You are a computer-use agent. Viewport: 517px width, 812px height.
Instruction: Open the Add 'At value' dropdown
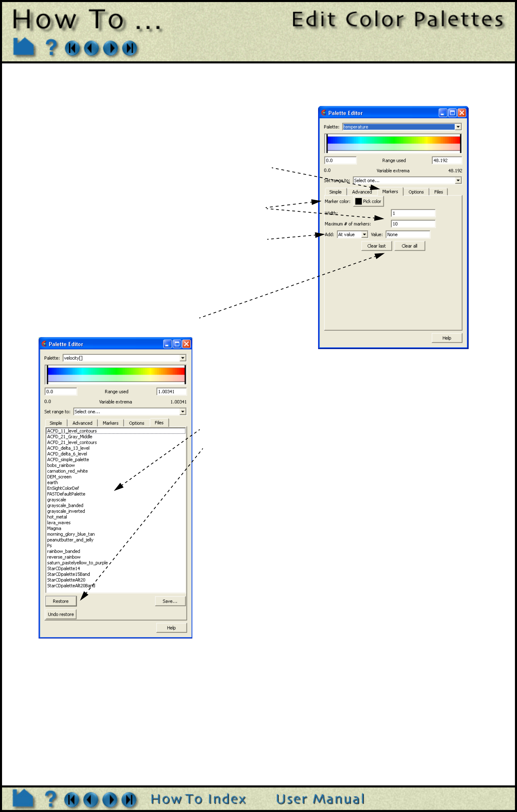tap(364, 235)
